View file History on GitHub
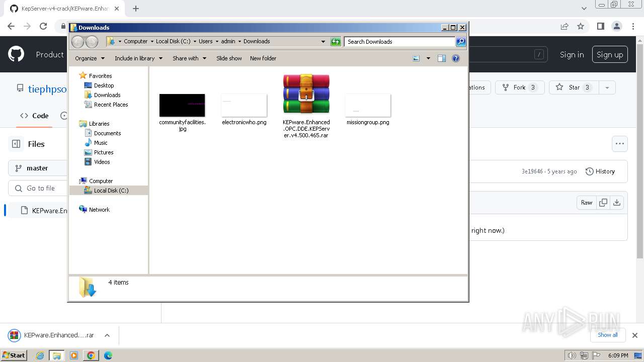644x362 pixels. pos(600,171)
